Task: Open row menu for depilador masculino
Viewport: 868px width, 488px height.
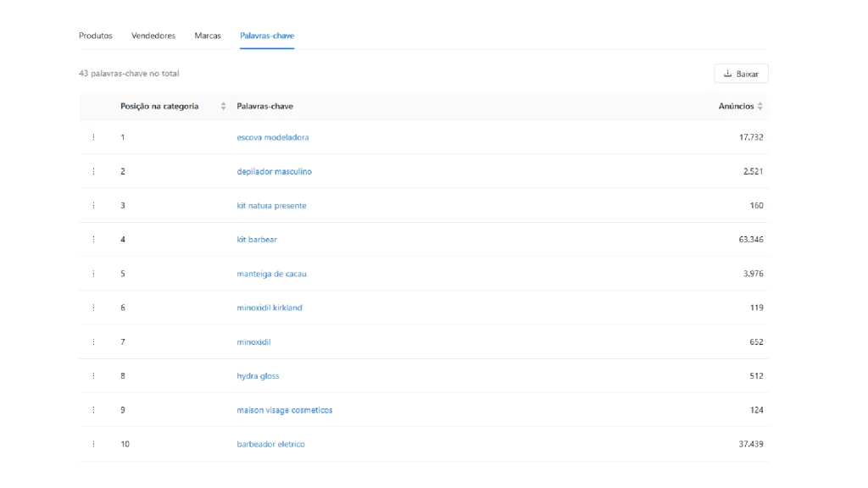Action: coord(93,170)
